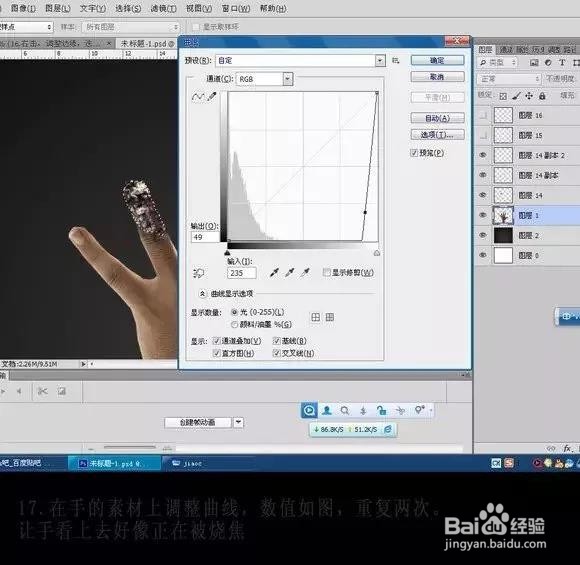This screenshot has width=580, height=565.
Task: Click the create frame animation button
Action: pos(198,422)
